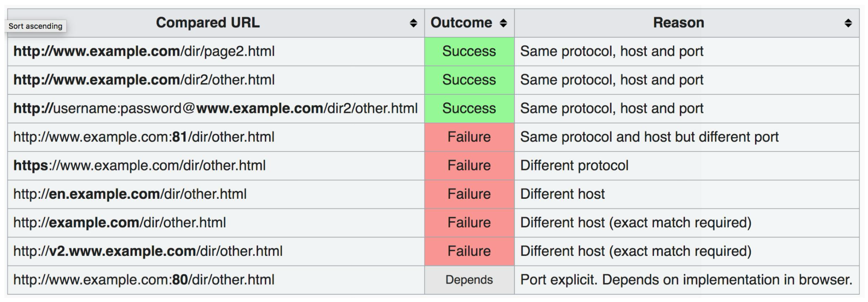Click the Compared URL header text
This screenshot has height=302, width=868.
pos(208,23)
